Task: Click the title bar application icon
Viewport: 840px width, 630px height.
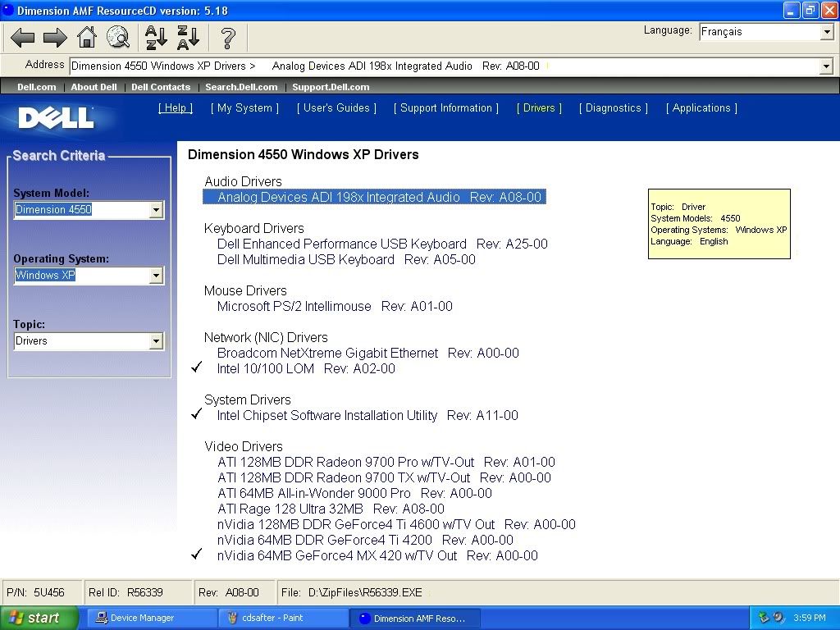Action: pos(8,10)
